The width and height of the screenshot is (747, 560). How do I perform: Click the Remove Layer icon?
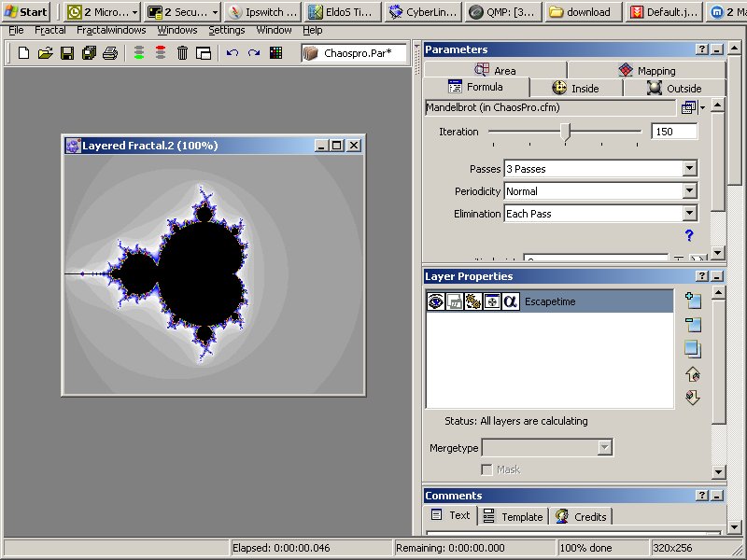click(x=692, y=325)
